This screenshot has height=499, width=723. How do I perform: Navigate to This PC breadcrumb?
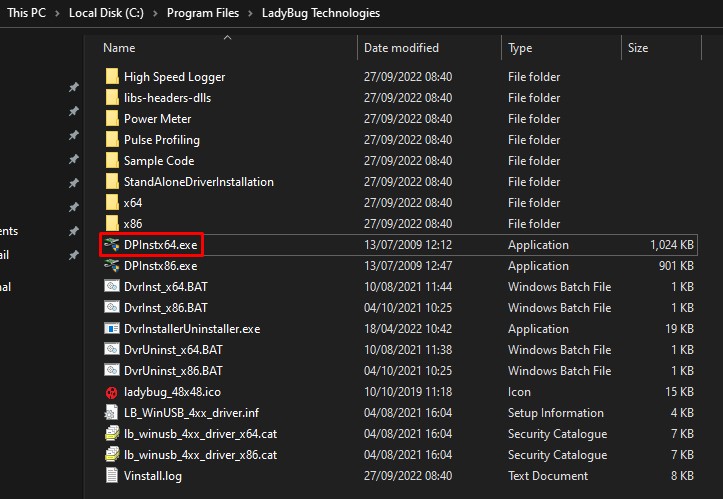click(x=26, y=13)
